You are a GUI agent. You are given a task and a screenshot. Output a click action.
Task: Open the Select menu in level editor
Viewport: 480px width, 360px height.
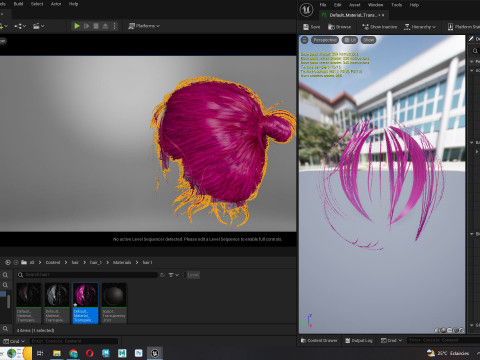(x=37, y=4)
